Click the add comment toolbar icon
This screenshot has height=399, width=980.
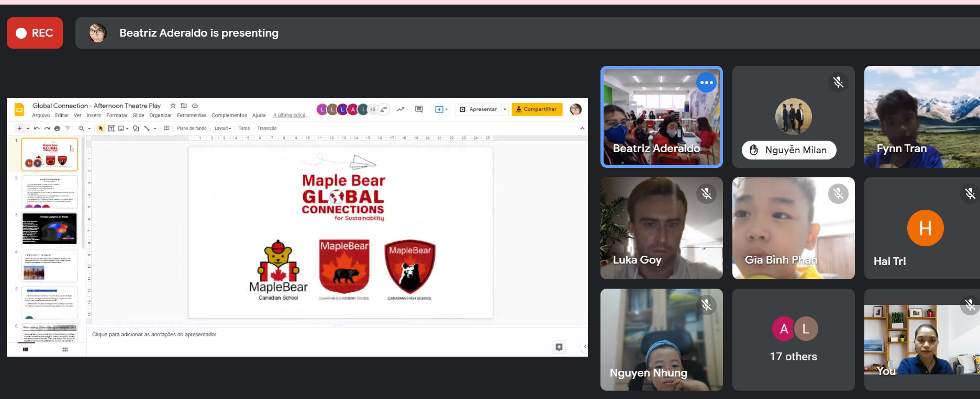coord(166,128)
